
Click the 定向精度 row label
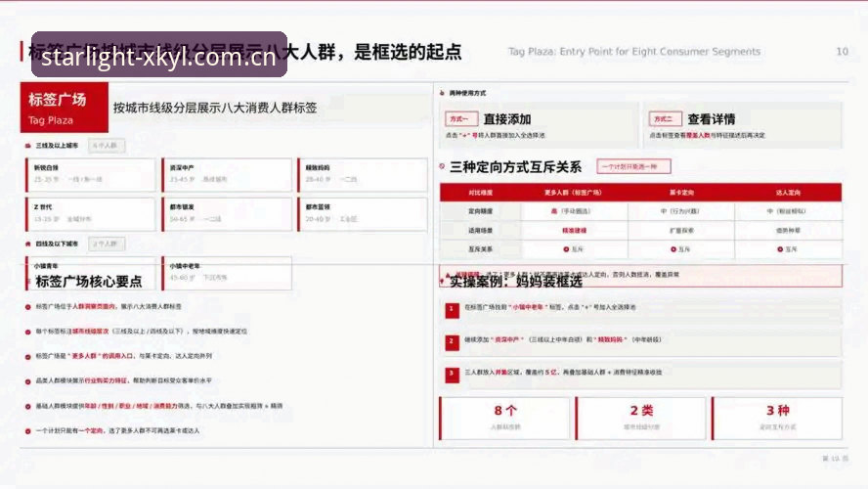(481, 211)
